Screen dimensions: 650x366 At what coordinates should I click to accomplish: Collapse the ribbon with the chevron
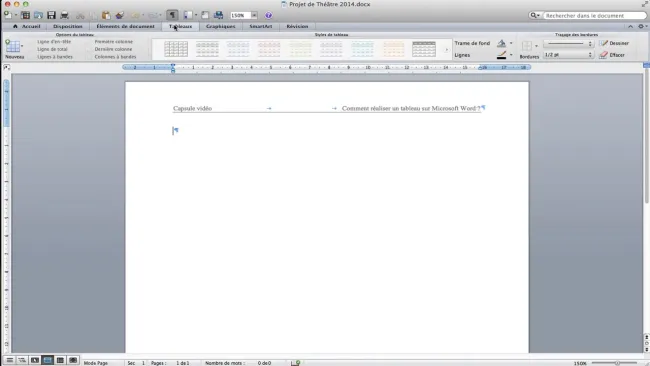631,26
